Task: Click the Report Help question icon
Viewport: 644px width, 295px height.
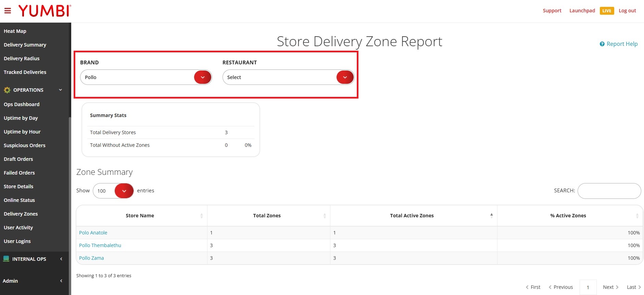Action: click(x=602, y=44)
